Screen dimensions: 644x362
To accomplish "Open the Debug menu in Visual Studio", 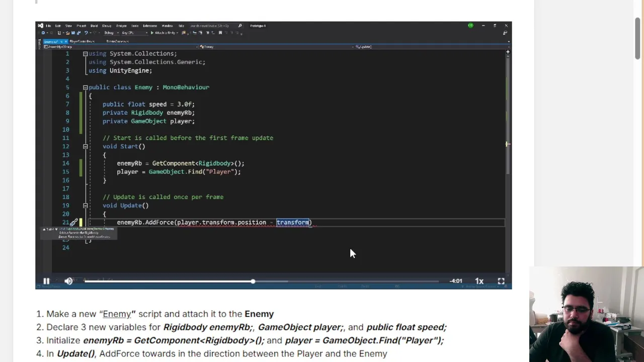I will 107,26.
